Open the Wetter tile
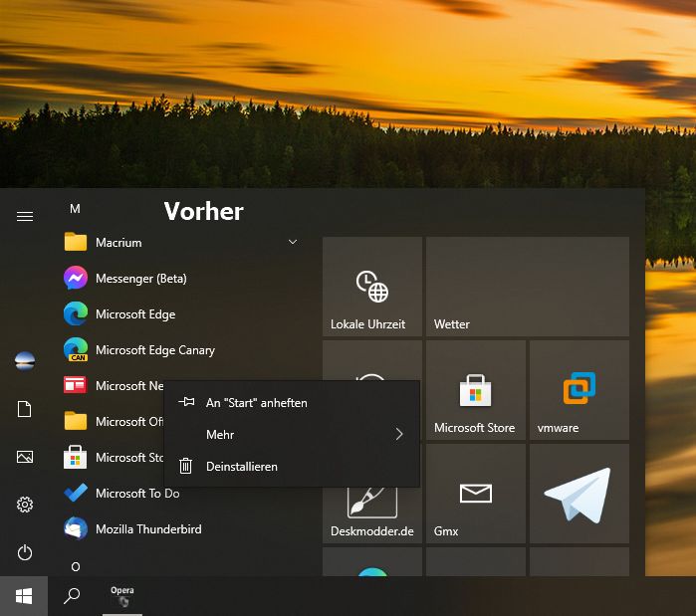Viewport: 696px width, 616px height. [x=528, y=287]
